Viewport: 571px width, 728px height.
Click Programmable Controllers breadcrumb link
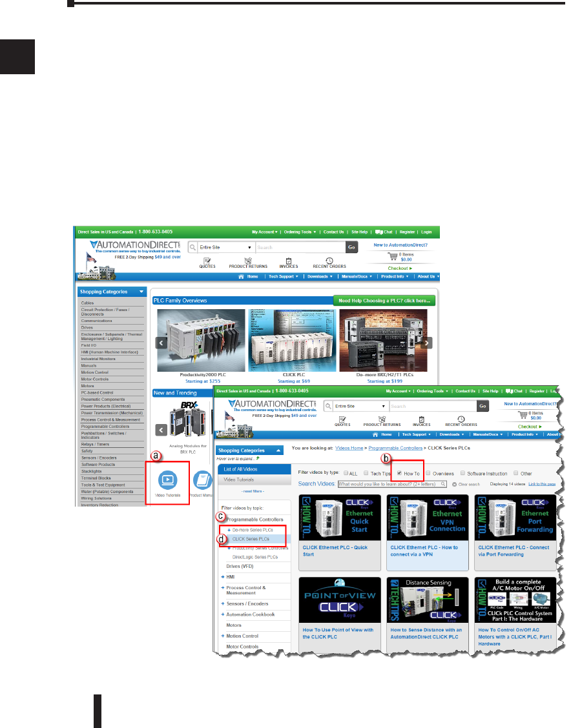(x=395, y=448)
